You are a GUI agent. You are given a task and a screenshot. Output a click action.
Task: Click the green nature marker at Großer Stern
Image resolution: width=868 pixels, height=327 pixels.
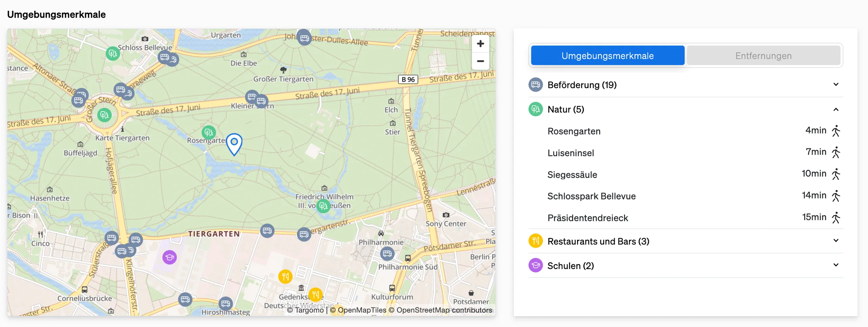(104, 115)
